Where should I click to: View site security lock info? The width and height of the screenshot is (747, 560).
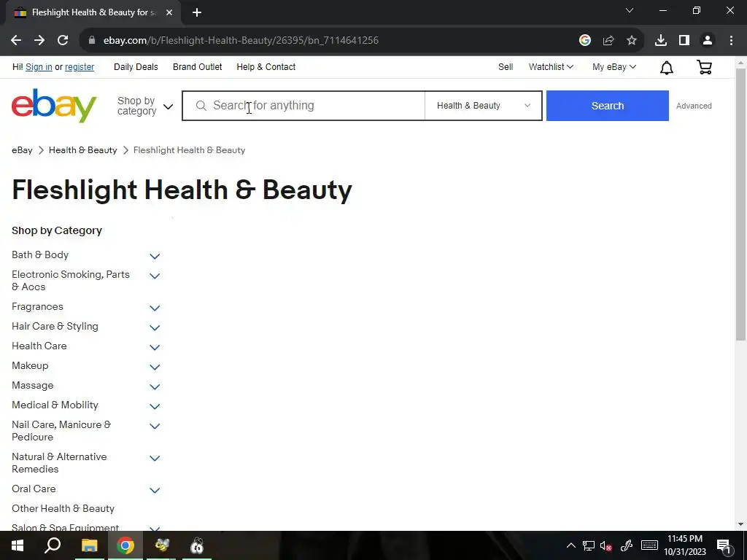point(92,41)
